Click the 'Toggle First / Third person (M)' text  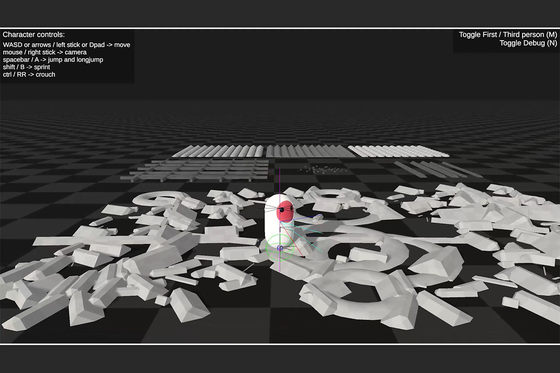coord(508,35)
